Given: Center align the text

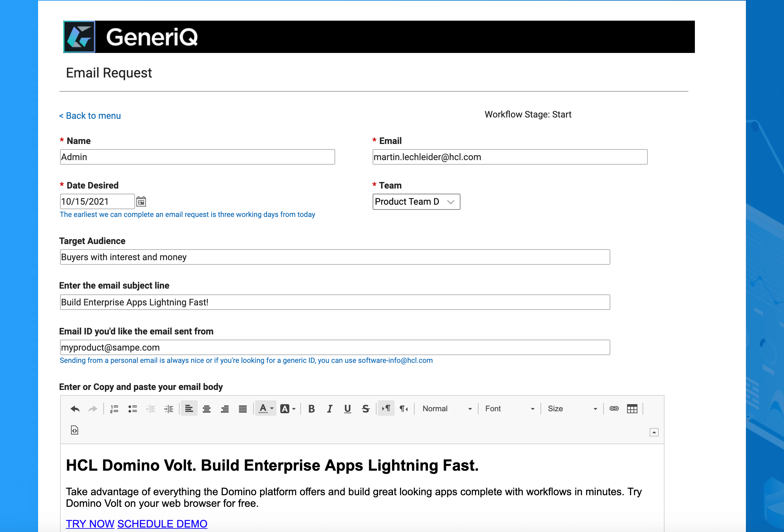Looking at the screenshot, I should (207, 409).
